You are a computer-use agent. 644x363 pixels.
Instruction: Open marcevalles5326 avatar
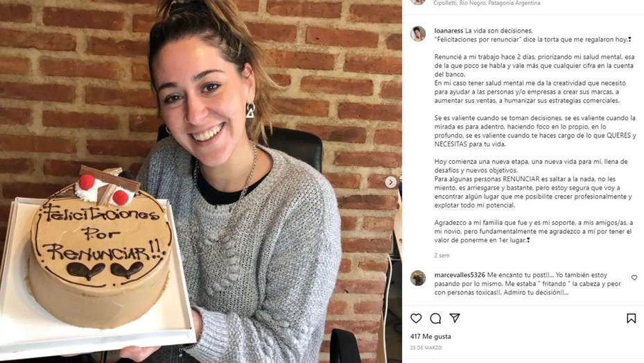[x=418, y=278]
